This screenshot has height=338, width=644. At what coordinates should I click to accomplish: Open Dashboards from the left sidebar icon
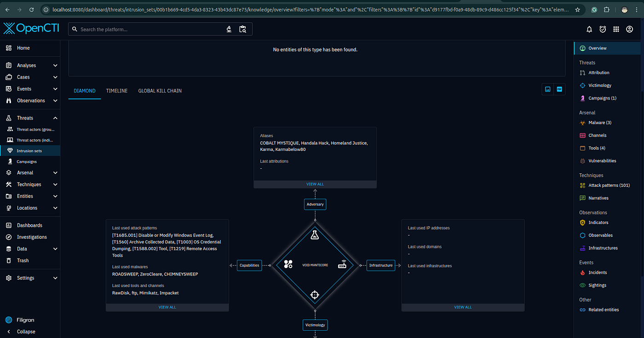pos(9,225)
